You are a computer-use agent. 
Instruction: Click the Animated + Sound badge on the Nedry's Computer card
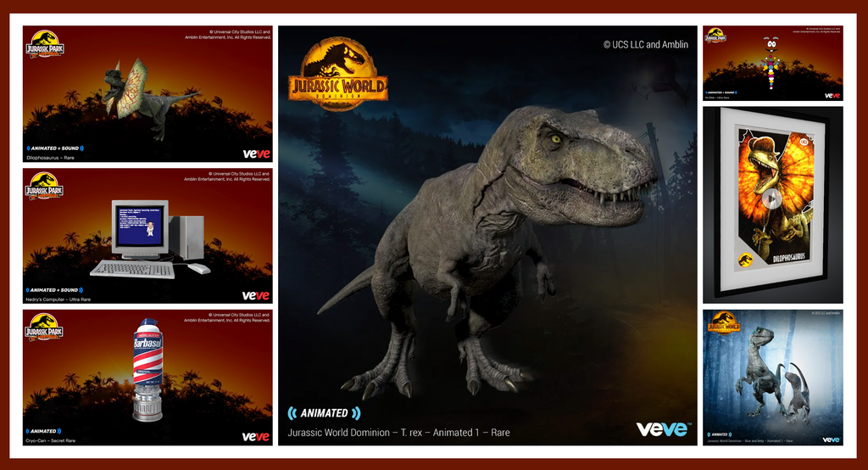(54, 290)
